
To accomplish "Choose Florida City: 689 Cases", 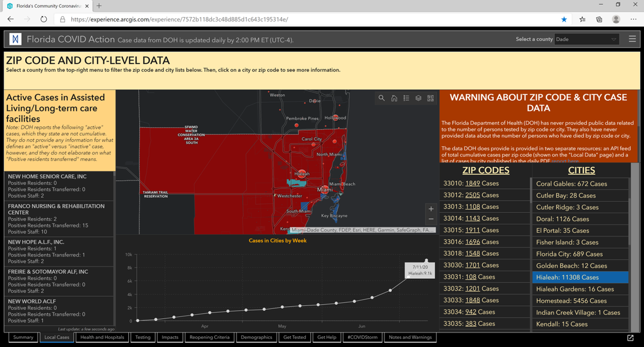I will 581,254.
